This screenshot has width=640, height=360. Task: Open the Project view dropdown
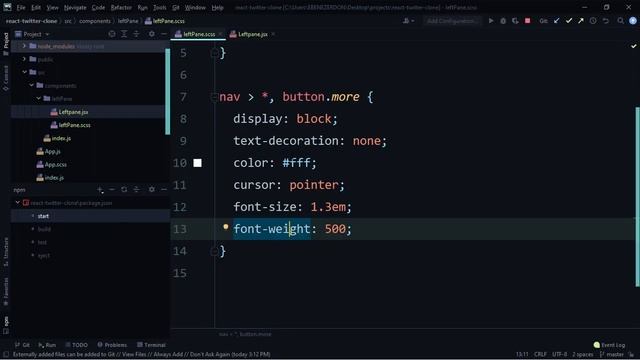[x=32, y=34]
